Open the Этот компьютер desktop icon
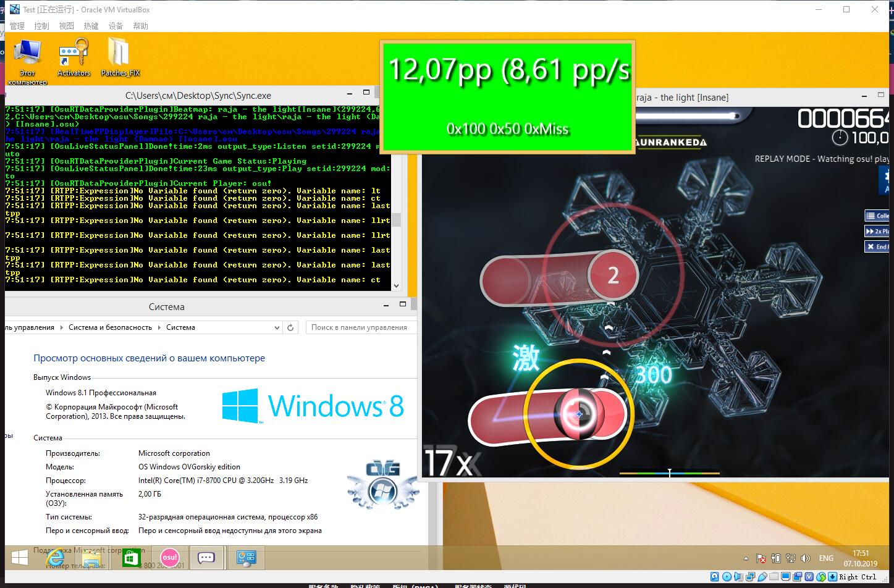The image size is (894, 588). [27, 61]
